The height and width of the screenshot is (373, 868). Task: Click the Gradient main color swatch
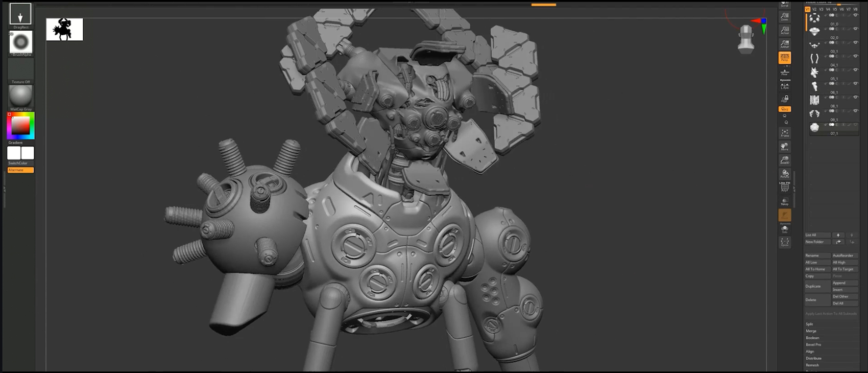coord(14,153)
